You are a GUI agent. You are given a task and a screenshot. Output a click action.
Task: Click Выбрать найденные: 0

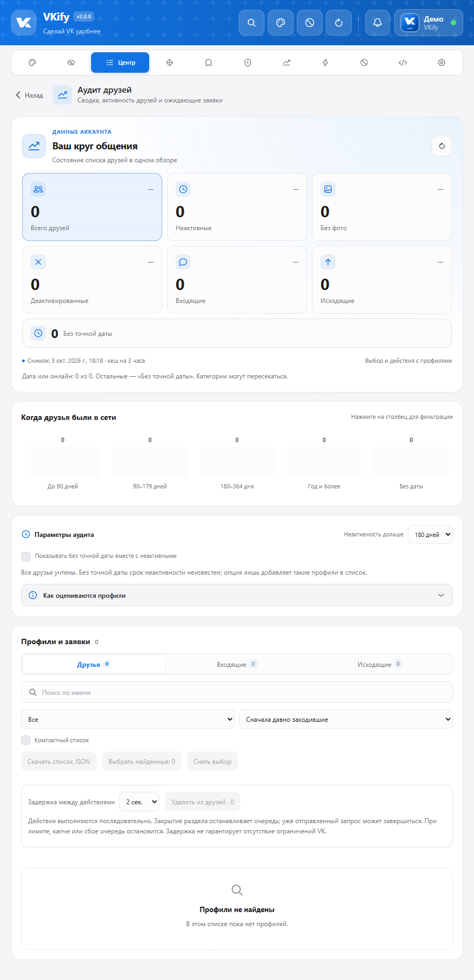click(142, 762)
